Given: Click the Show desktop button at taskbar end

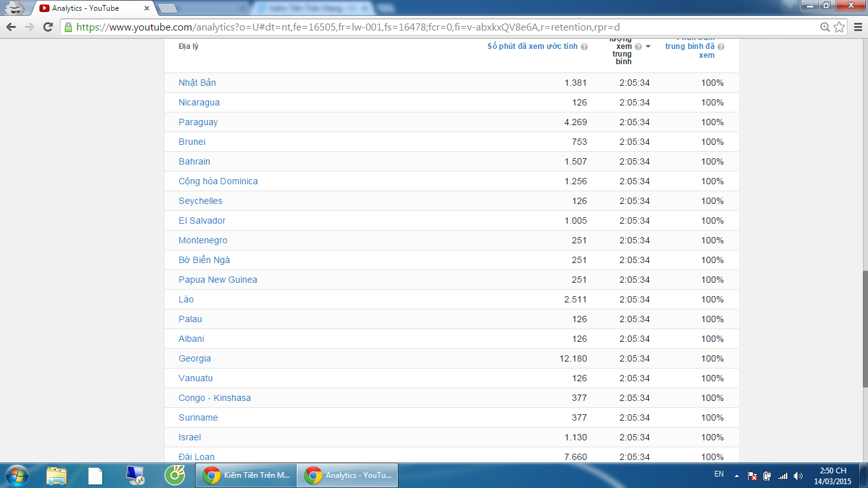Looking at the screenshot, I should click(x=864, y=475).
